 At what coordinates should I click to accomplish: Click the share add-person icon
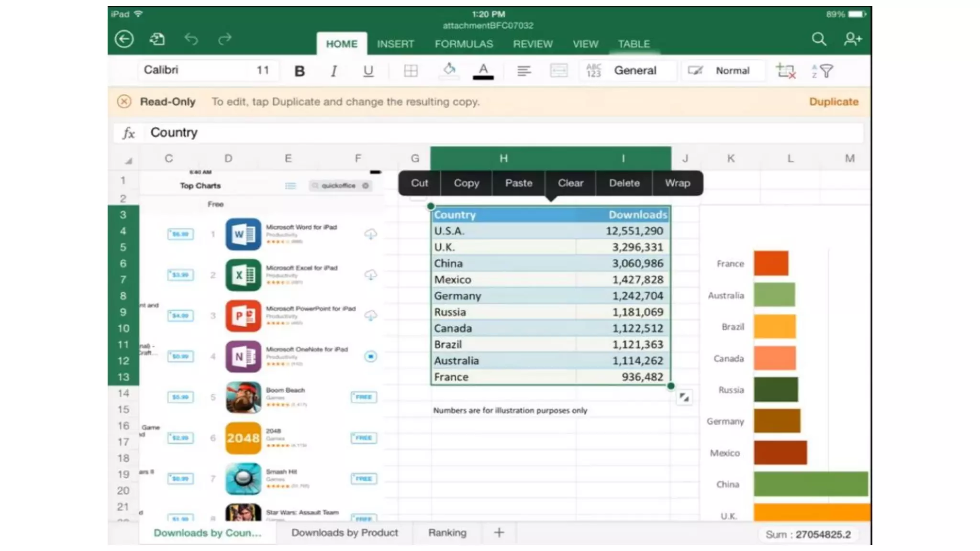852,39
